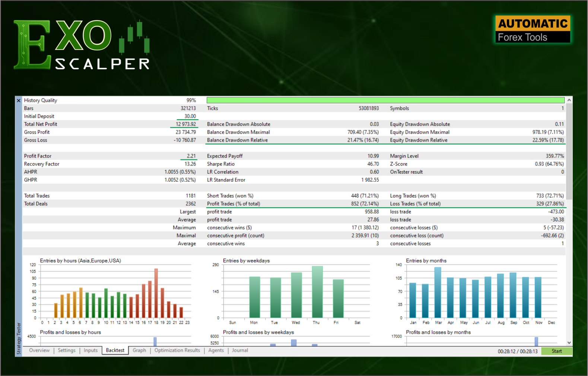Image resolution: width=588 pixels, height=376 pixels.
Task: Select Balance Drawdown Maximal value 709.40 (7.35%)
Action: click(x=363, y=132)
